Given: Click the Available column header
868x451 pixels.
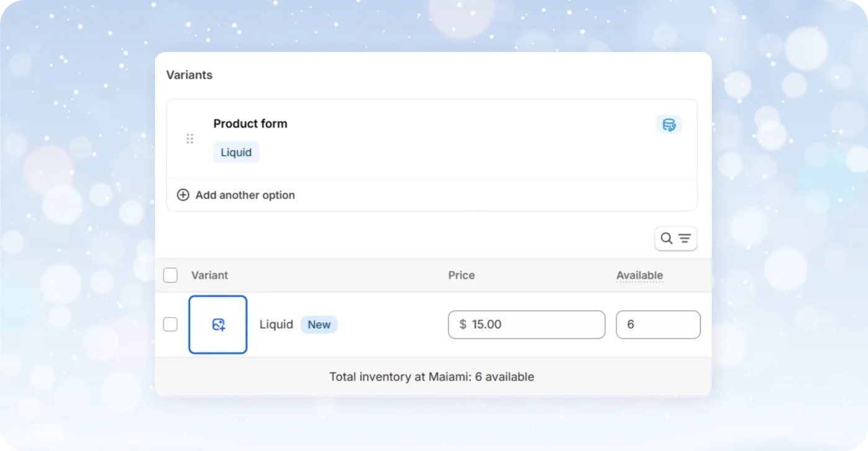Looking at the screenshot, I should (x=639, y=275).
